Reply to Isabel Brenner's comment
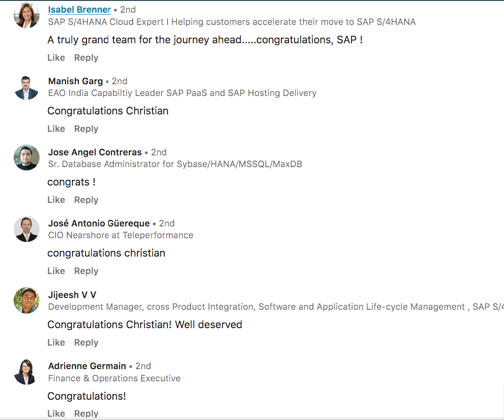This screenshot has width=504, height=420. [86, 58]
